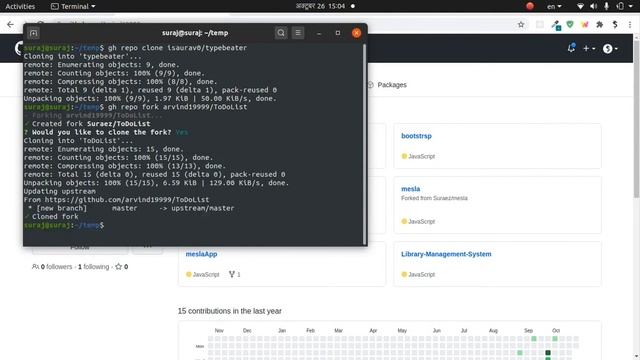The height and width of the screenshot is (360, 640).
Task: View the 1 following list
Action: 93,267
